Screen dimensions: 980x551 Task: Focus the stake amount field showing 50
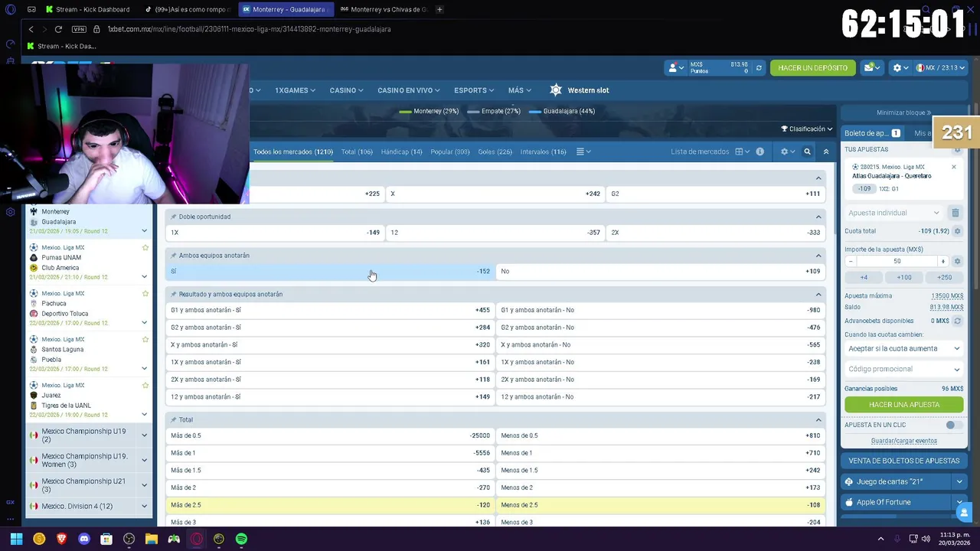coord(897,261)
